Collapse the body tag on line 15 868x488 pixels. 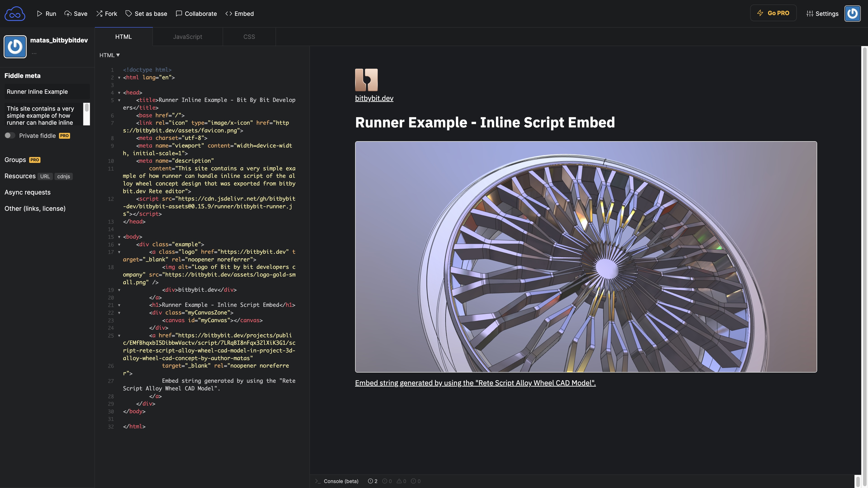point(119,237)
